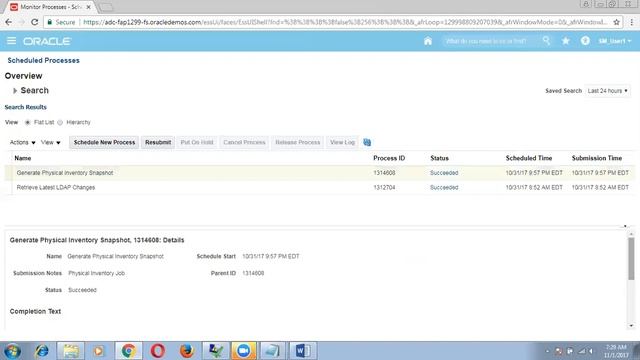Go back in browser history
Screen dimensions: 640x360
[x=9, y=22]
